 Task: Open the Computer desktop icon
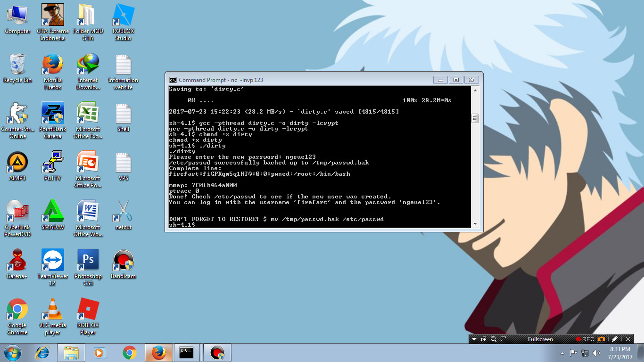pyautogui.click(x=17, y=19)
